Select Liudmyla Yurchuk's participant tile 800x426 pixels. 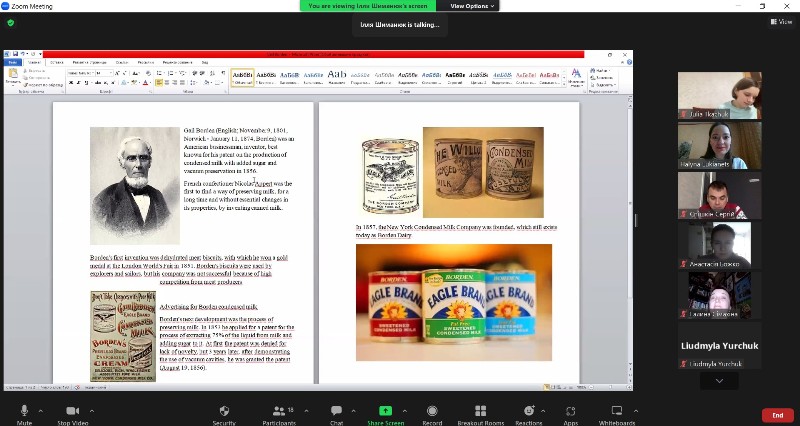(719, 346)
